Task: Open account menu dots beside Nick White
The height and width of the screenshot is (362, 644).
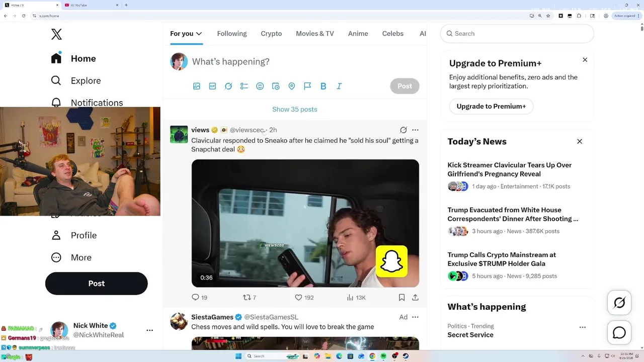Action: pos(149,330)
